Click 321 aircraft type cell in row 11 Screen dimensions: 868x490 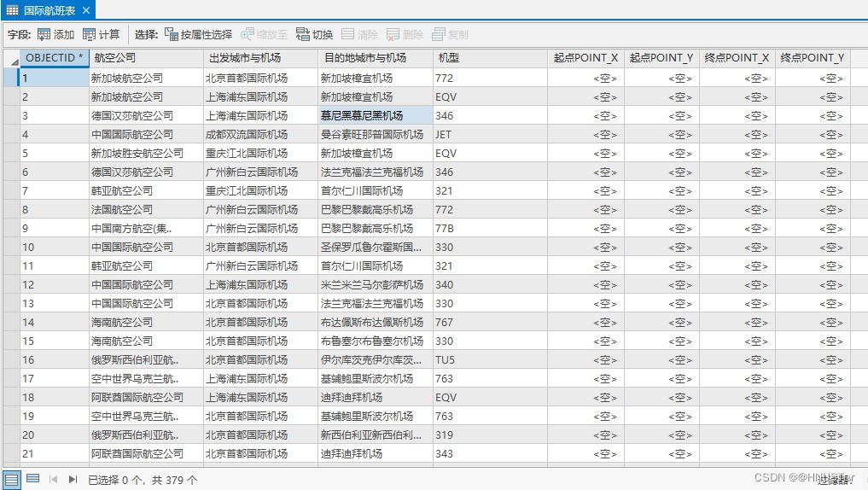coord(490,265)
